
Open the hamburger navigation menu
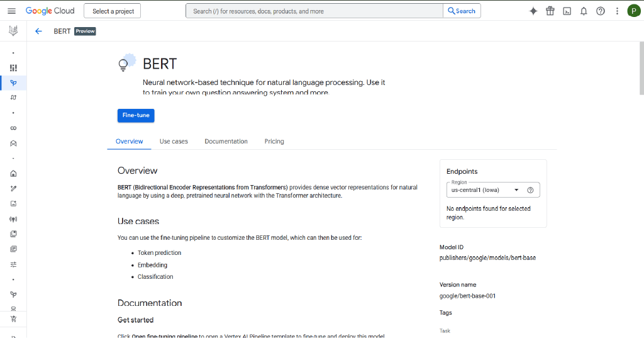pos(11,11)
